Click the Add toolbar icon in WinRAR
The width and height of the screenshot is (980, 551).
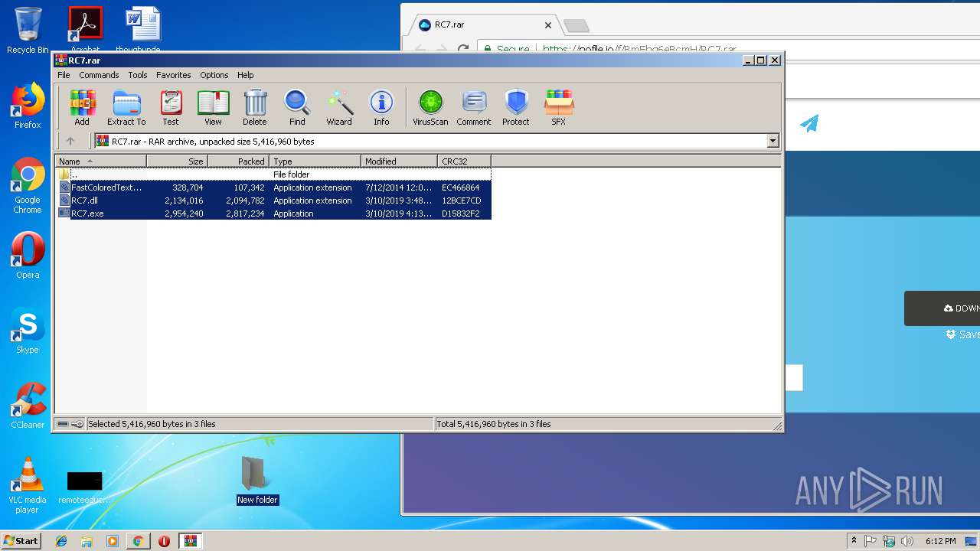coord(82,108)
